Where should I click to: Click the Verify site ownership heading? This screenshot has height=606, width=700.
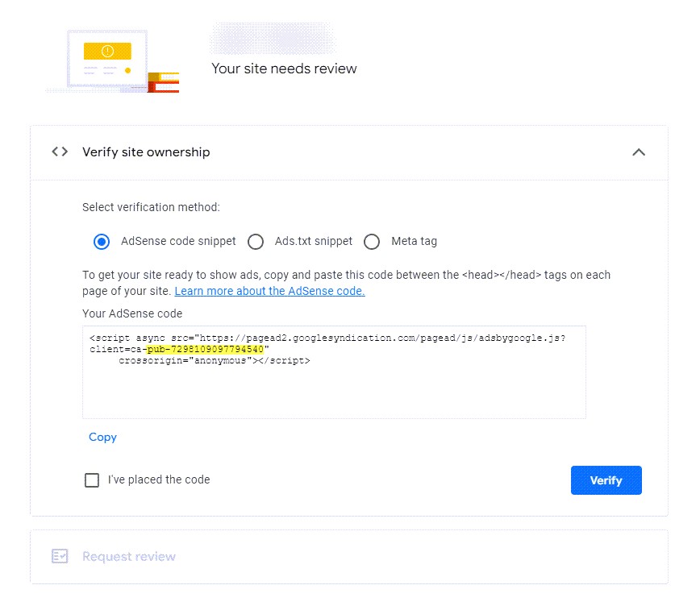[x=146, y=152]
